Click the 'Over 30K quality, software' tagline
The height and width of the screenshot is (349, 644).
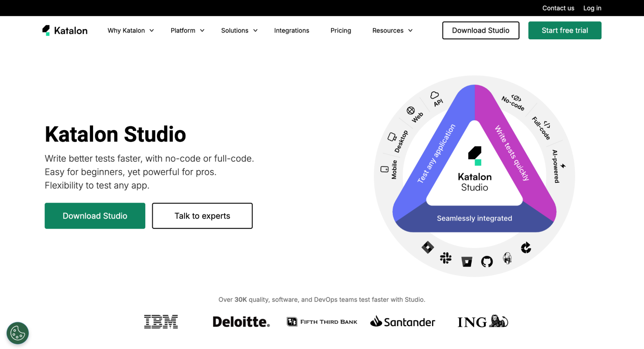322,300
